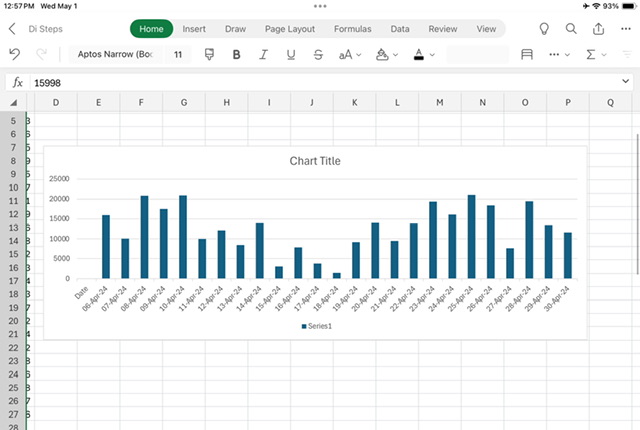Tap the Share icon

(598, 29)
